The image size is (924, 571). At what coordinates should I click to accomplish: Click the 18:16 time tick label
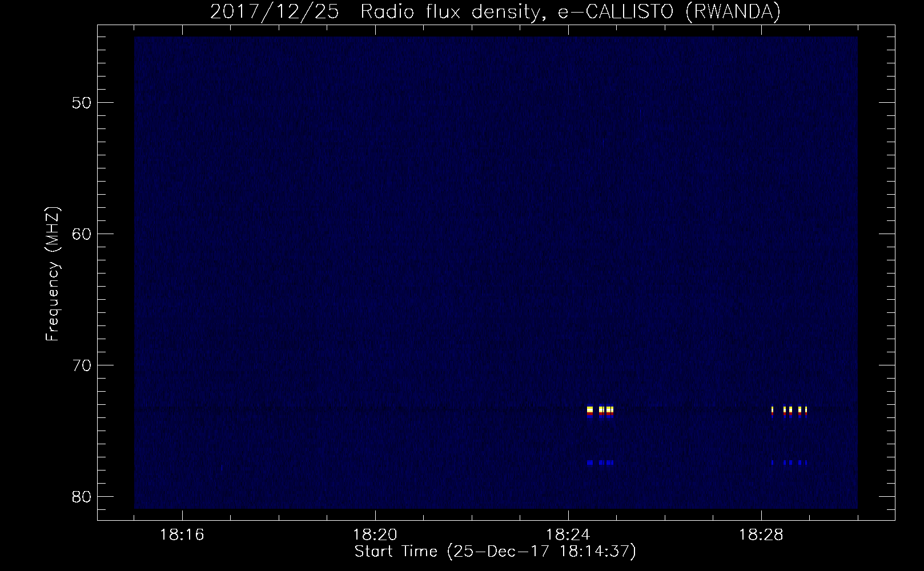[x=183, y=535]
